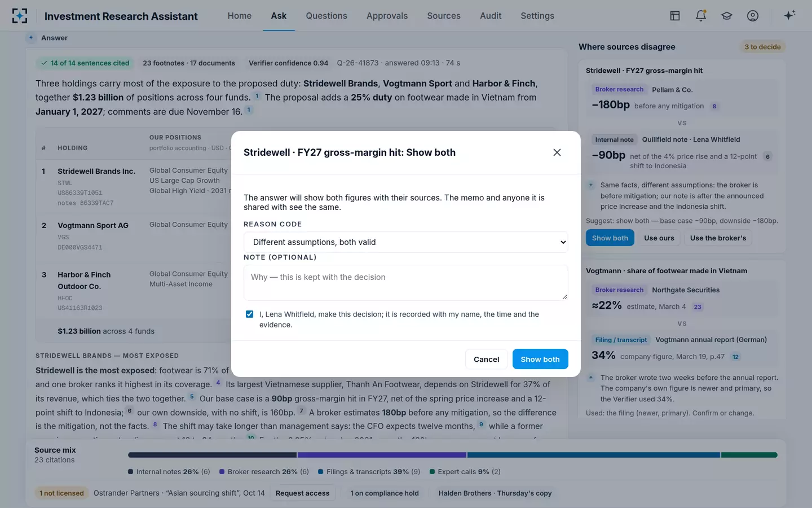812x508 pixels.
Task: Open the Approvals tab
Action: tap(387, 16)
